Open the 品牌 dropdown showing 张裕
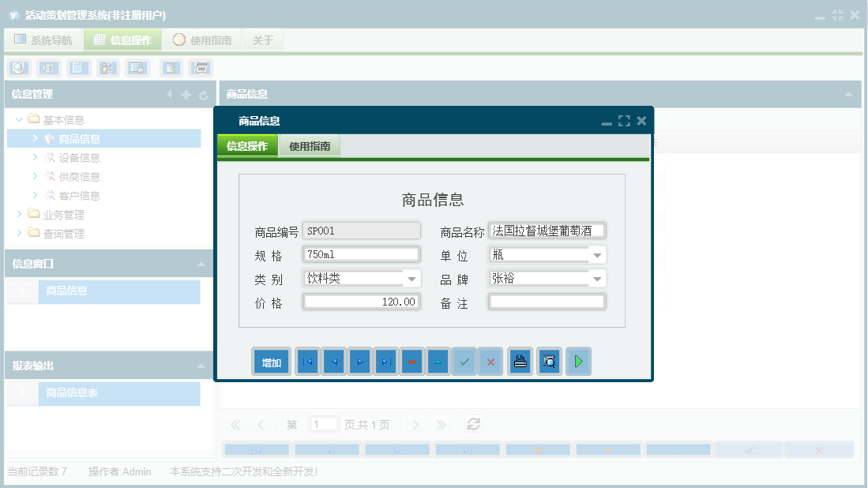The width and height of the screenshot is (868, 488). tap(599, 278)
